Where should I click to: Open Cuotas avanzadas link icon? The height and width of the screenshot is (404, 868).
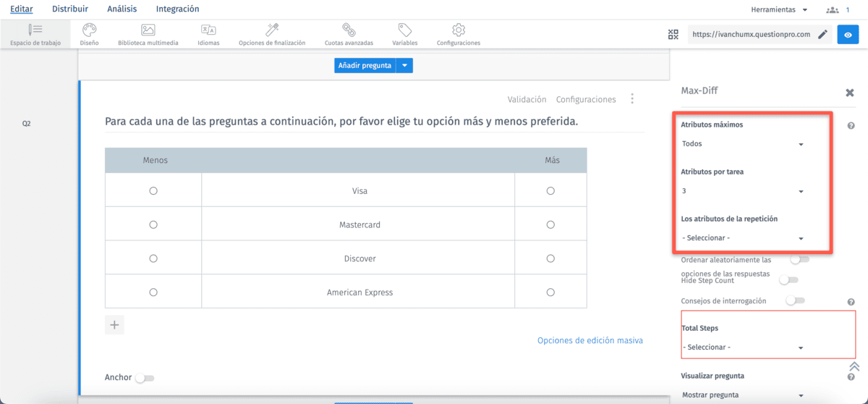(349, 30)
